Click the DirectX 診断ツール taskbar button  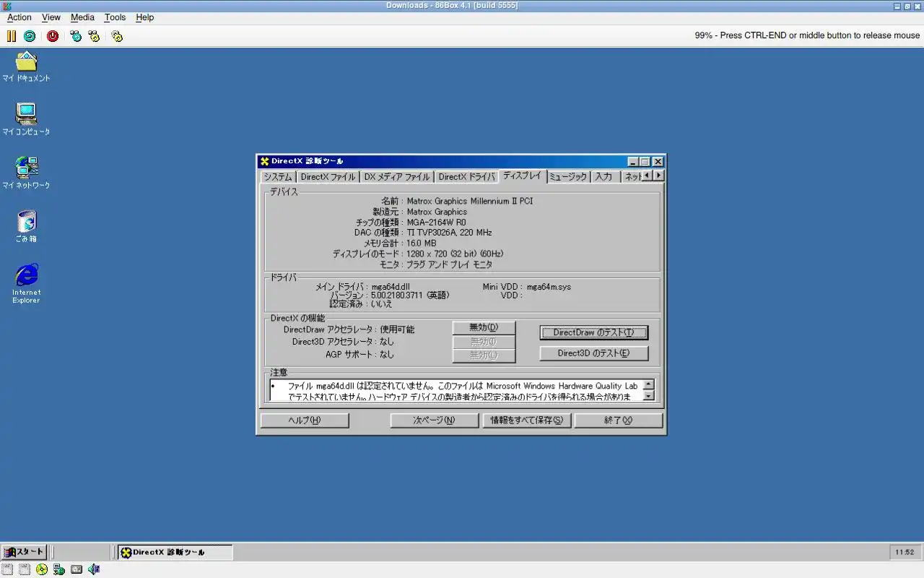click(175, 552)
